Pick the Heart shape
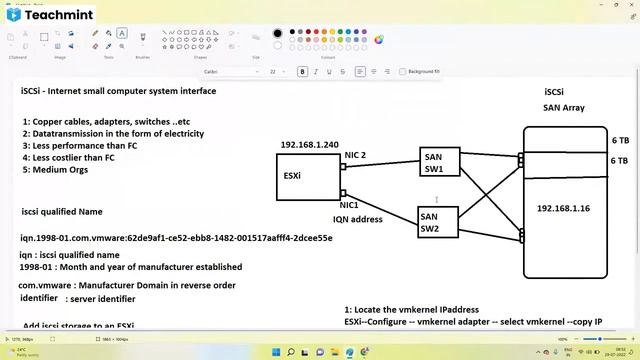 [x=201, y=47]
